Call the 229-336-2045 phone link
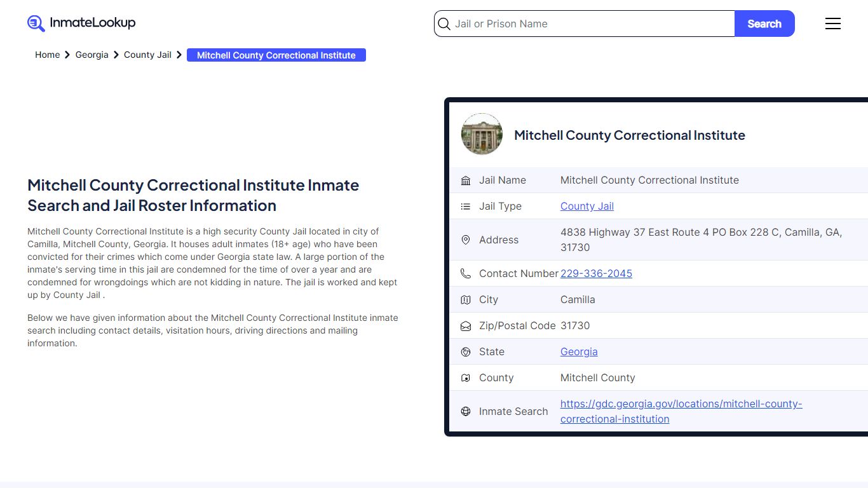 click(596, 273)
